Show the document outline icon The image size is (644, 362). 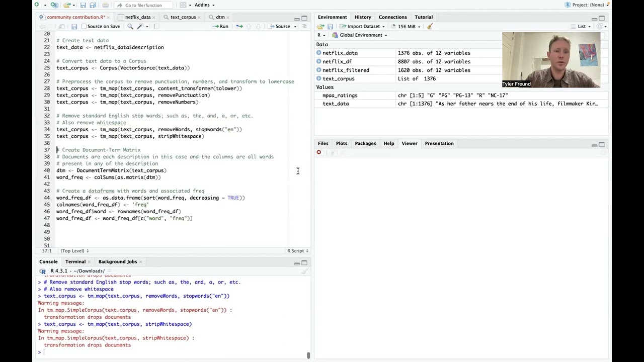(x=304, y=26)
